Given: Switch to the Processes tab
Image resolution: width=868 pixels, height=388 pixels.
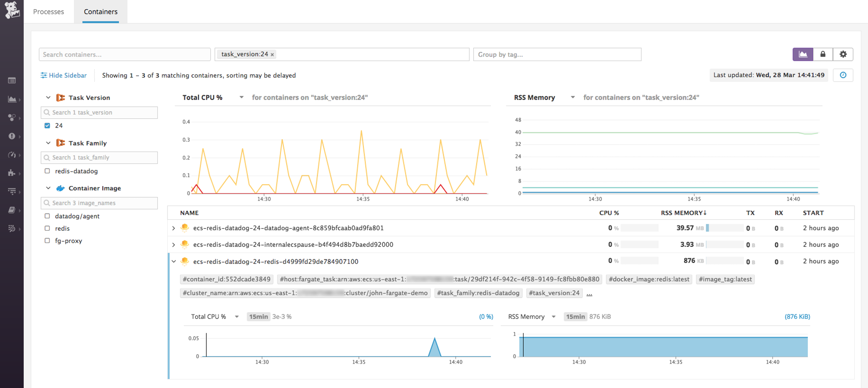Looking at the screenshot, I should click(x=48, y=11).
